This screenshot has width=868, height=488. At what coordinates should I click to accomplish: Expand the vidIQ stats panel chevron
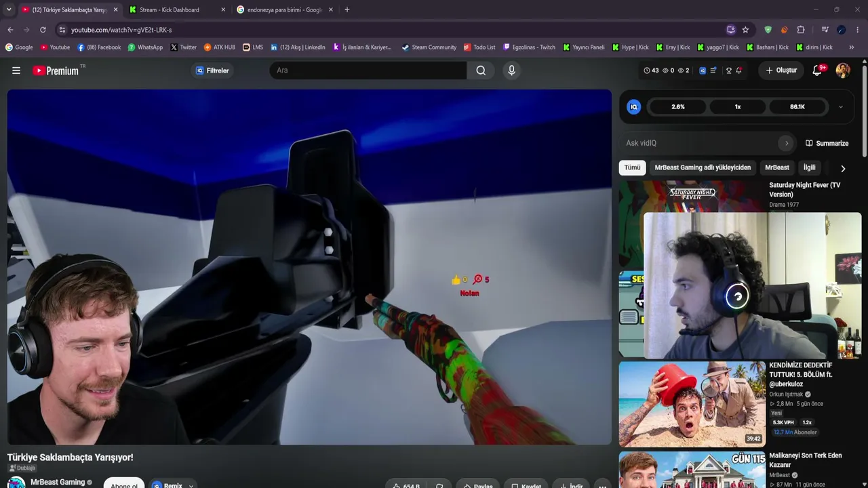[x=841, y=106]
